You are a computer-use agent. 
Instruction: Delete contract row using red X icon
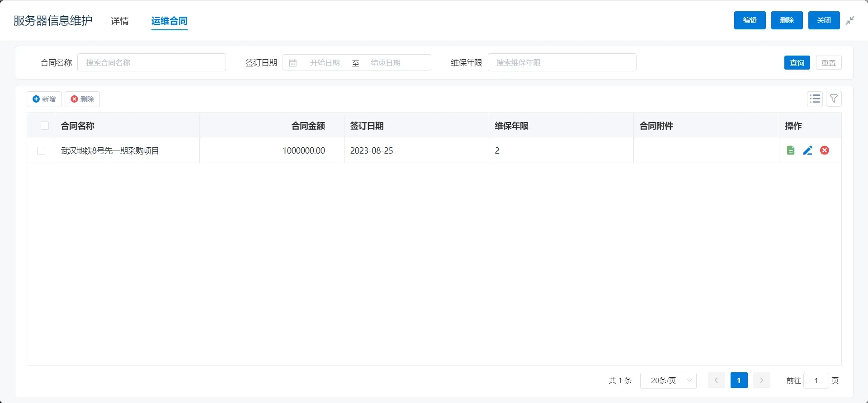pos(825,150)
